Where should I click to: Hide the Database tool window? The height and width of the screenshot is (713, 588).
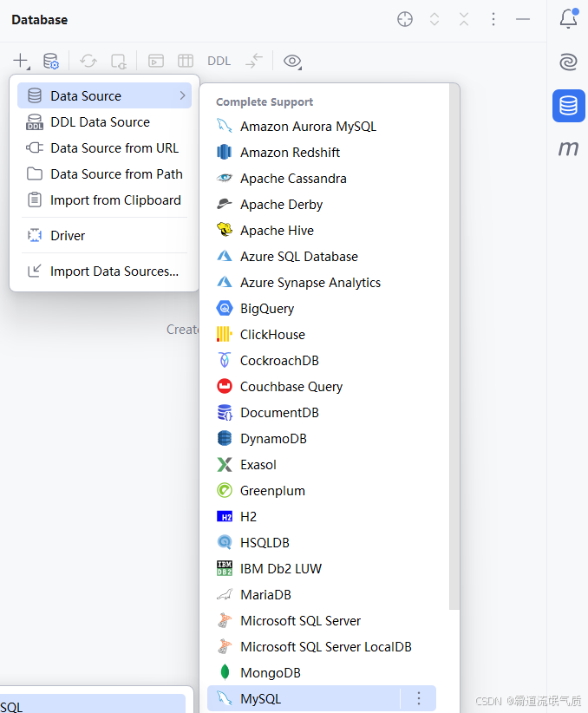(523, 20)
